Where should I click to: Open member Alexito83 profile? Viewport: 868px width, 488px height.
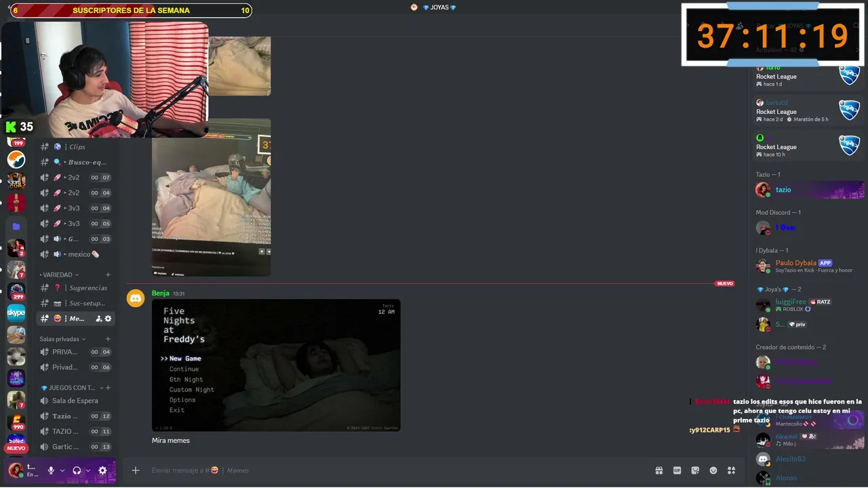click(809, 459)
